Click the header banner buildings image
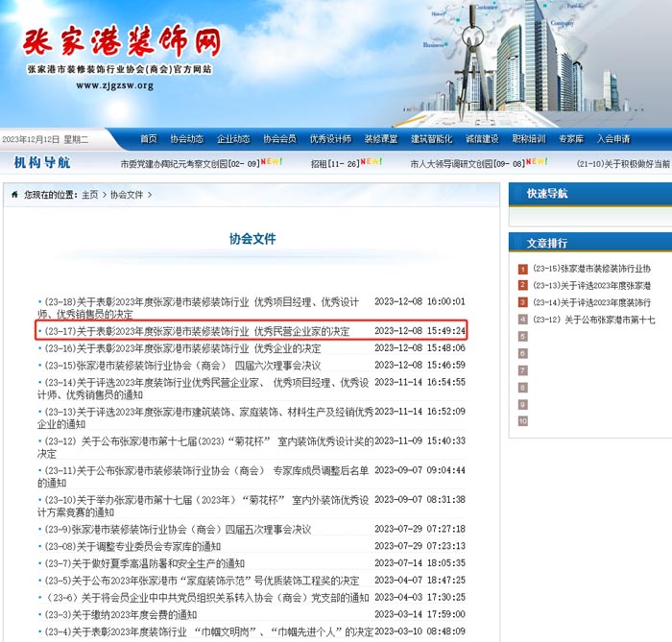This screenshot has width=672, height=642. (x=538, y=58)
